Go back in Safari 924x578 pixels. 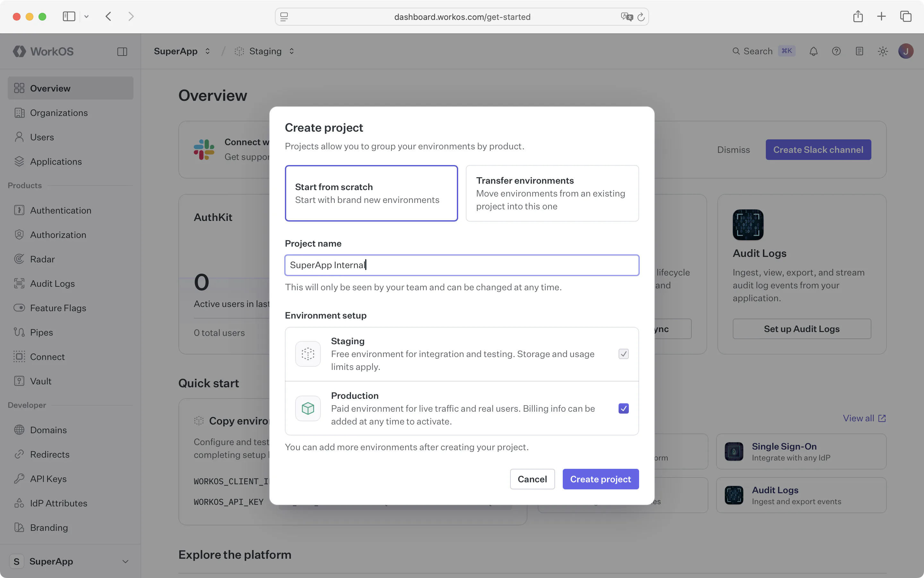point(108,16)
